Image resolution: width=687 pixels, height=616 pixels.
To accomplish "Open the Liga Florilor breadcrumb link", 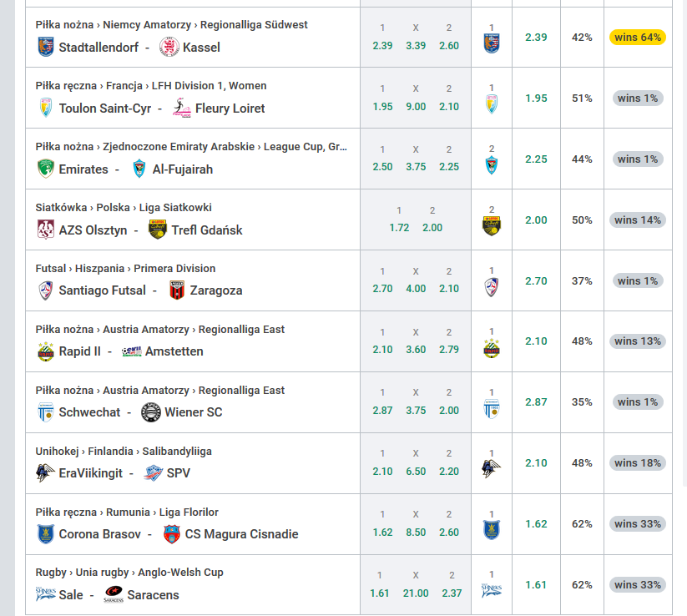I will coord(189,512).
